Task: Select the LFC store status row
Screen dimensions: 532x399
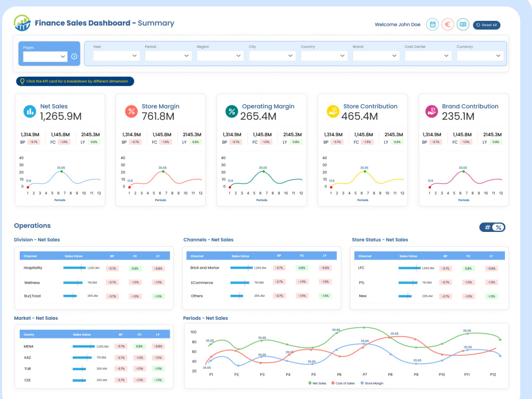Action: pos(429,268)
